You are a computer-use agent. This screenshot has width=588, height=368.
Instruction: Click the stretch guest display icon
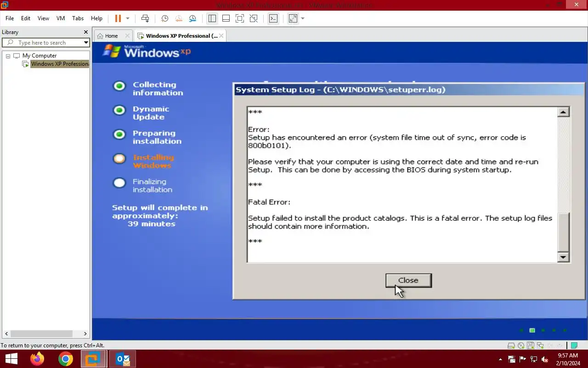click(293, 18)
